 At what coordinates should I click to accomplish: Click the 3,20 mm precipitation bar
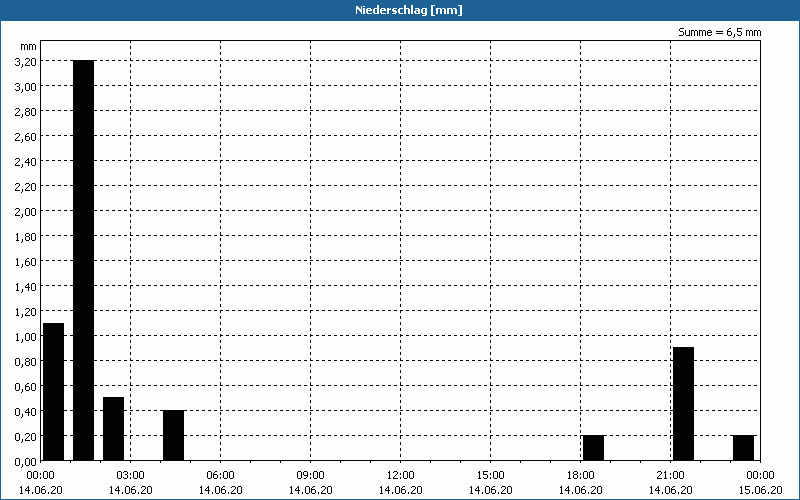click(x=84, y=260)
